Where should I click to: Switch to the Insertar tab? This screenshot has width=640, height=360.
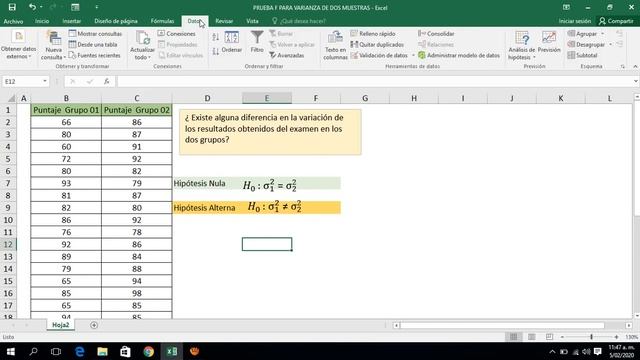[72, 21]
